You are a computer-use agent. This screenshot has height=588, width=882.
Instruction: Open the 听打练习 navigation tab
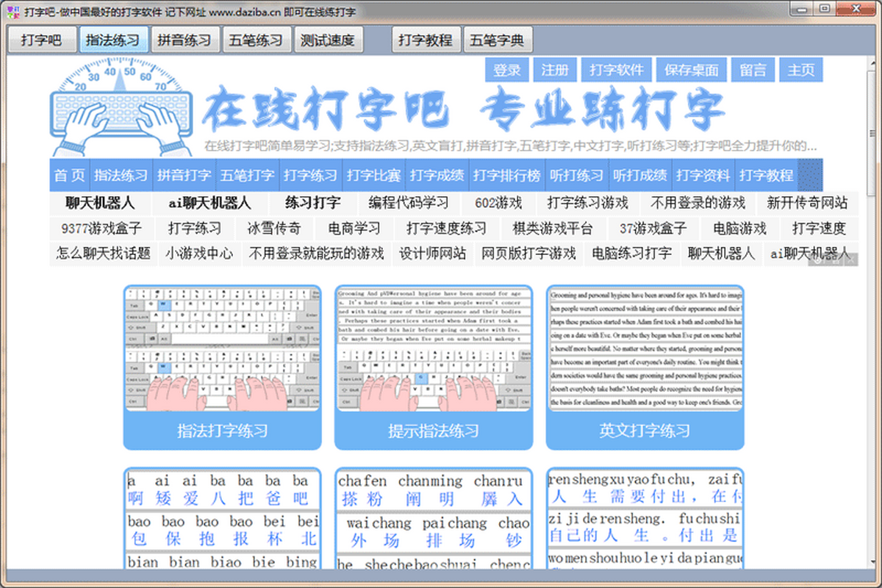coord(577,176)
